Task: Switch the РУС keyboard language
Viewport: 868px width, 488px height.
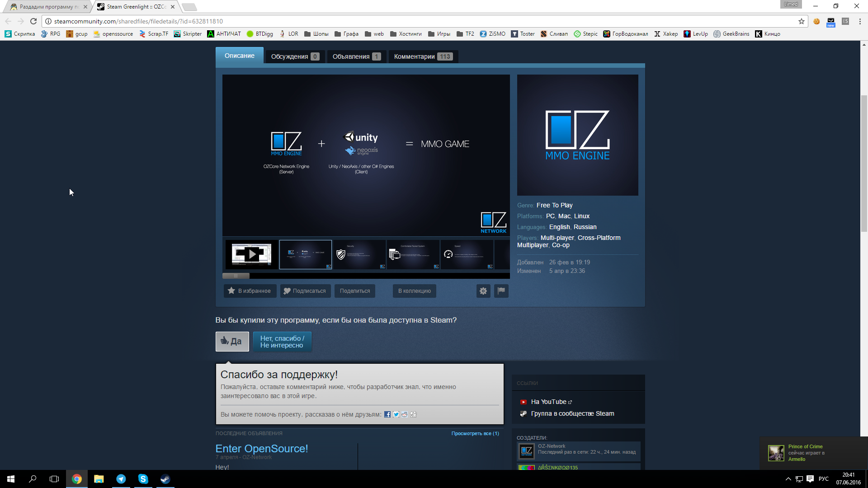Action: pos(824,479)
